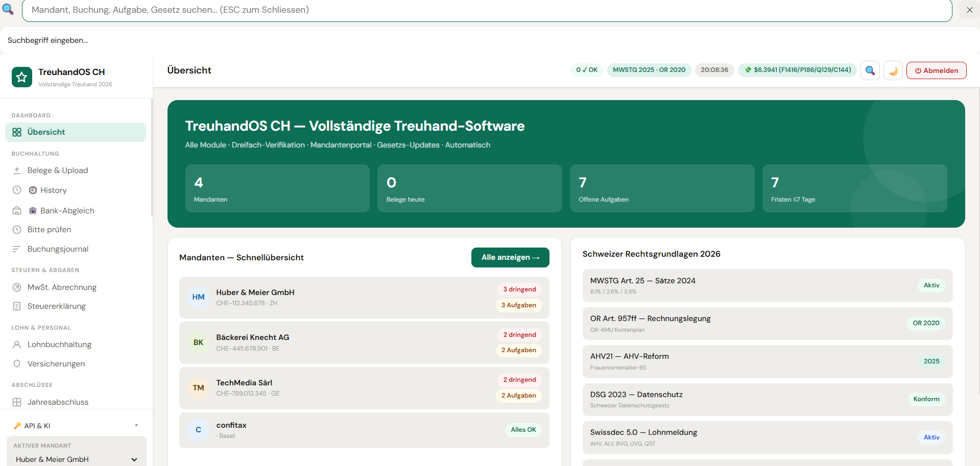Open OR Art. 957ff — Rechnungslegung entry
Screen dimensions: 980x466
tap(768, 324)
